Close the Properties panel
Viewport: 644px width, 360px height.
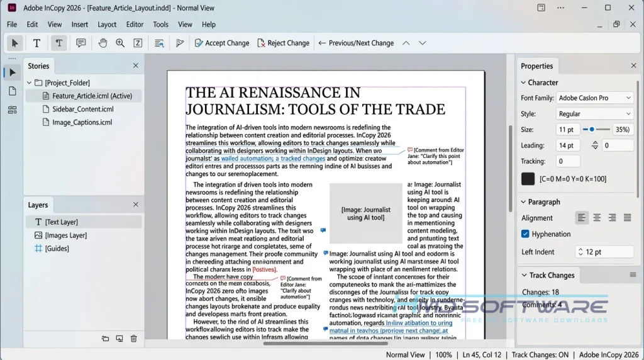coord(634,65)
